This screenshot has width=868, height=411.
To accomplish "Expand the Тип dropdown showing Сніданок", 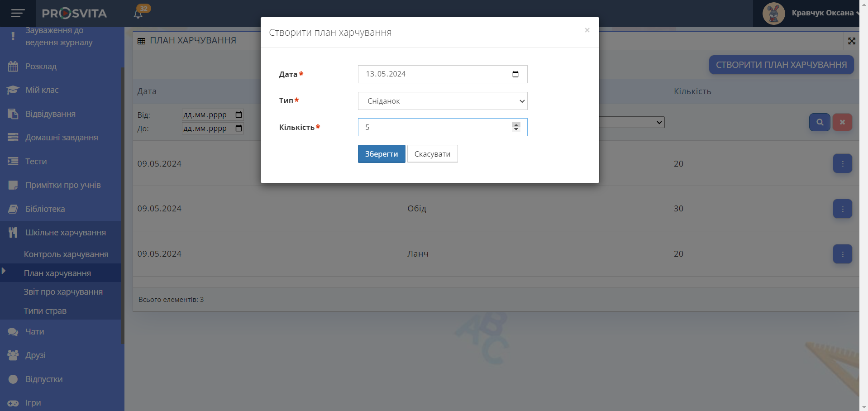I will [442, 101].
